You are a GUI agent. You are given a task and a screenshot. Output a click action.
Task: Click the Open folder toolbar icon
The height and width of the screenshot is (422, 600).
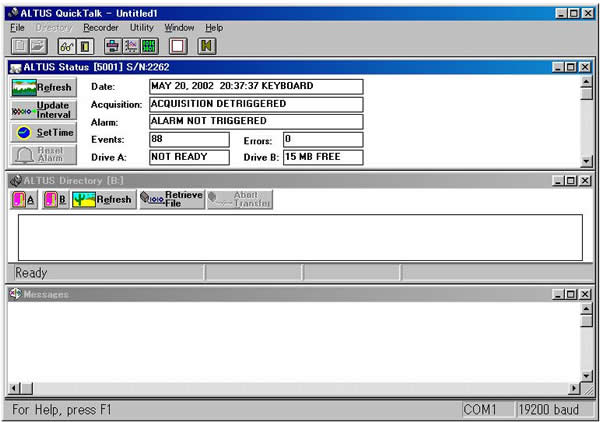coord(38,46)
